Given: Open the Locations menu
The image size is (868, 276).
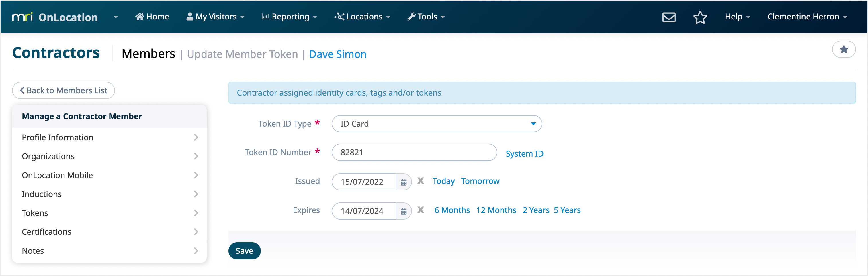Looking at the screenshot, I should (362, 17).
